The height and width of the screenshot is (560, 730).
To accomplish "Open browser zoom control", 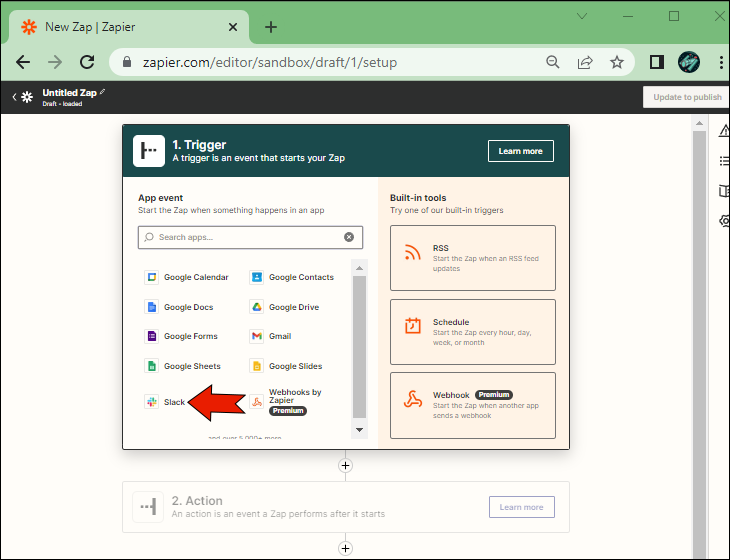I will click(553, 62).
